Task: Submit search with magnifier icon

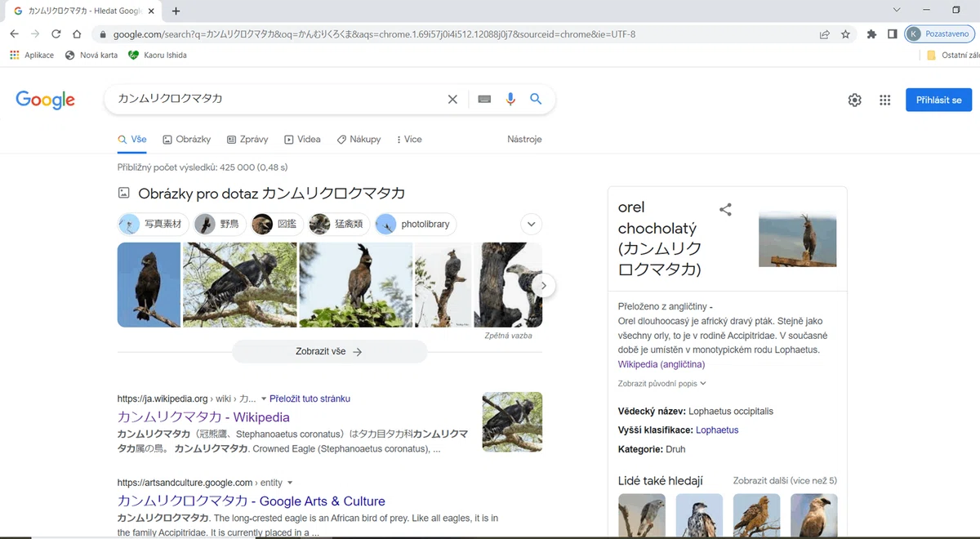Action: click(x=536, y=99)
